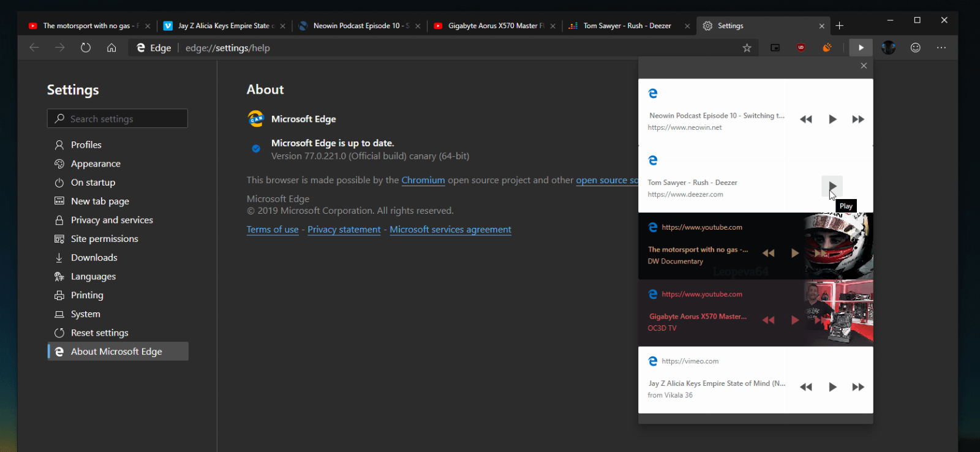This screenshot has width=980, height=452.
Task: Open the picture-in-picture extension icon
Action: pos(775,48)
